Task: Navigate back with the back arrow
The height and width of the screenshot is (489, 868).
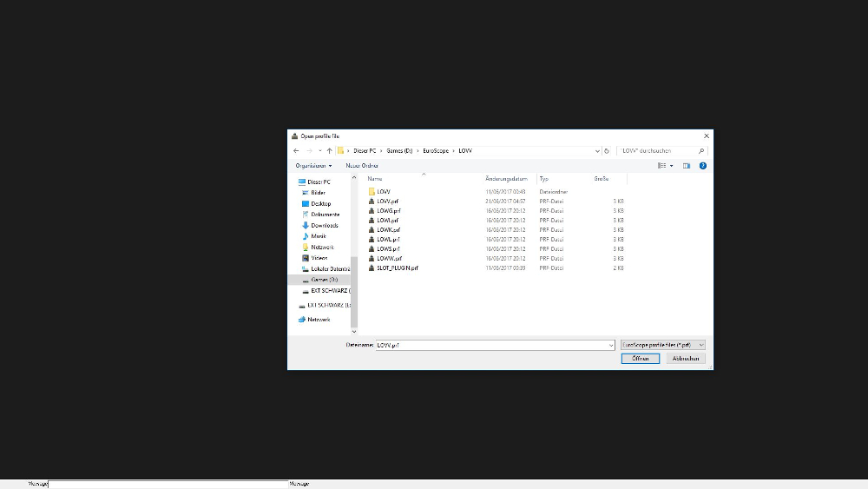Action: [x=296, y=150]
